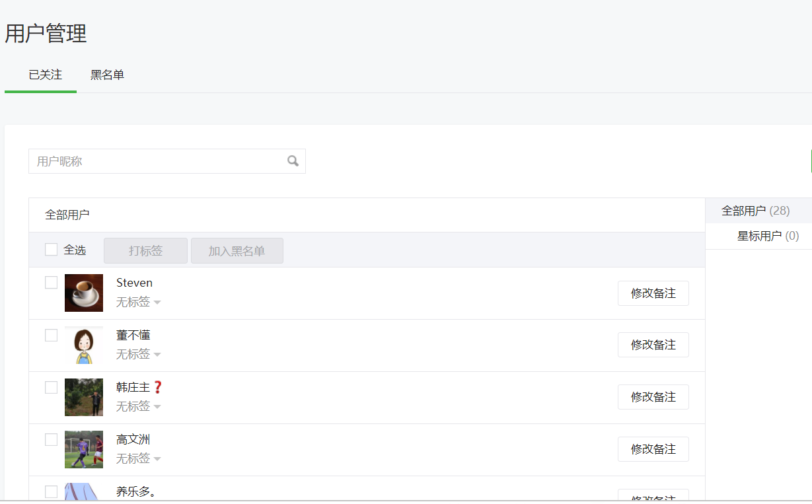Focus the 用户昵称 search field
This screenshot has width=812, height=504.
point(167,161)
